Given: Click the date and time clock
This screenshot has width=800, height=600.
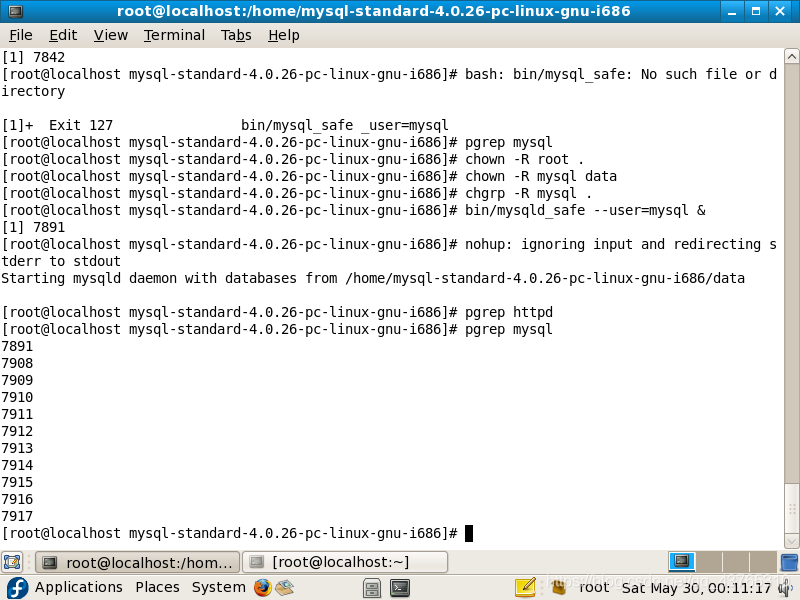Looking at the screenshot, I should (x=696, y=588).
